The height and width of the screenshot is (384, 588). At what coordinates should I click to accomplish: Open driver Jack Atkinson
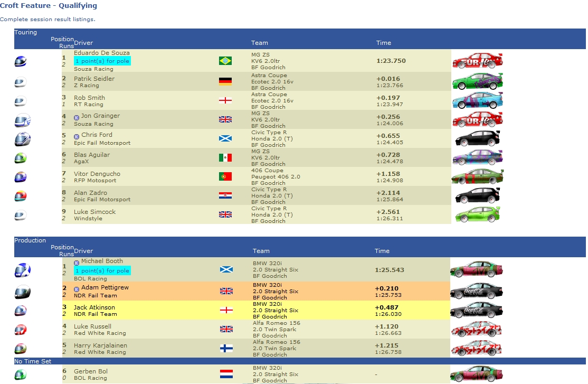[94, 307]
